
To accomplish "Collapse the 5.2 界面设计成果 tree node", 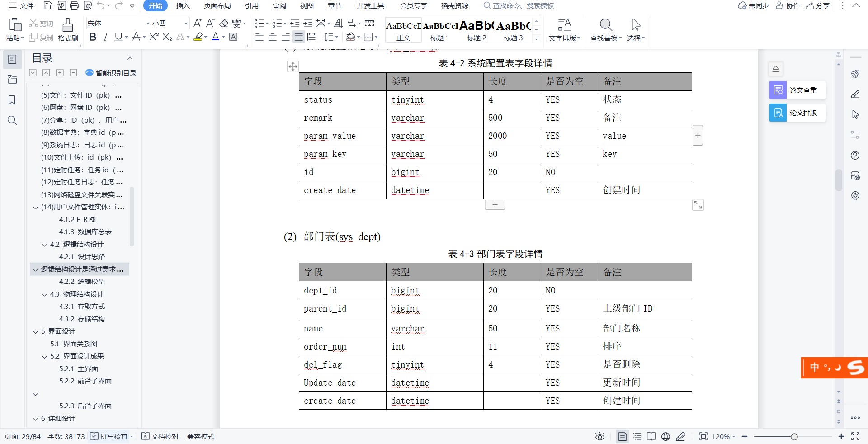I will (x=45, y=356).
